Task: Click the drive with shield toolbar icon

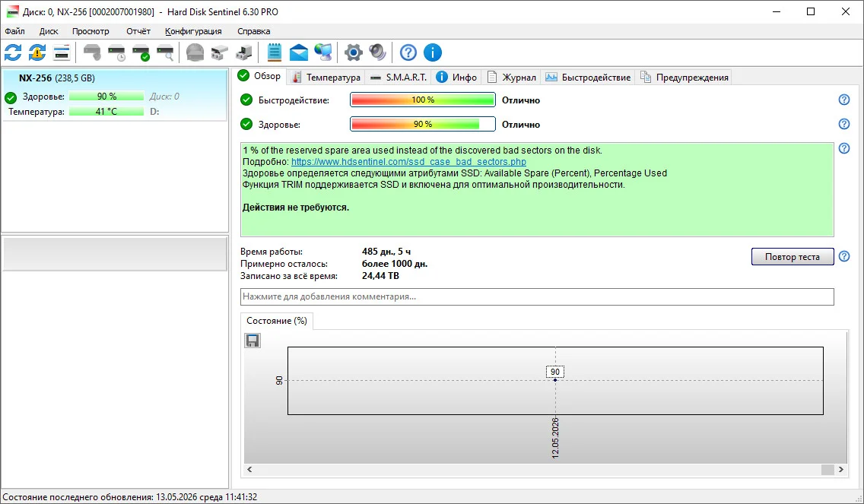Action: click(x=92, y=53)
